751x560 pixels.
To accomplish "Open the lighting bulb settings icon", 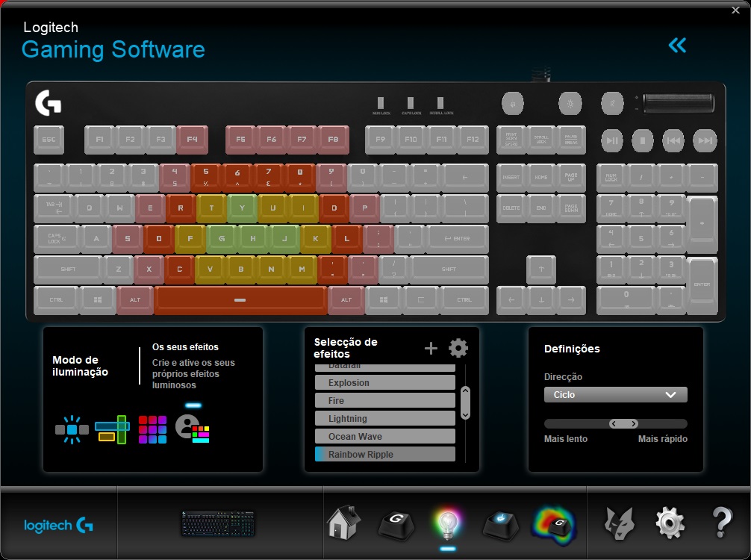I will click(448, 523).
